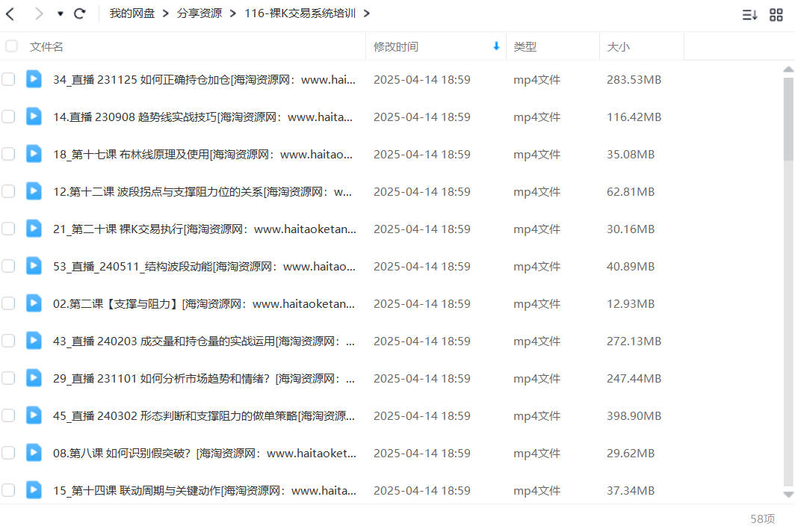Expand chevron after 116-裸K交易系统培训
The width and height of the screenshot is (795, 532).
367,13
